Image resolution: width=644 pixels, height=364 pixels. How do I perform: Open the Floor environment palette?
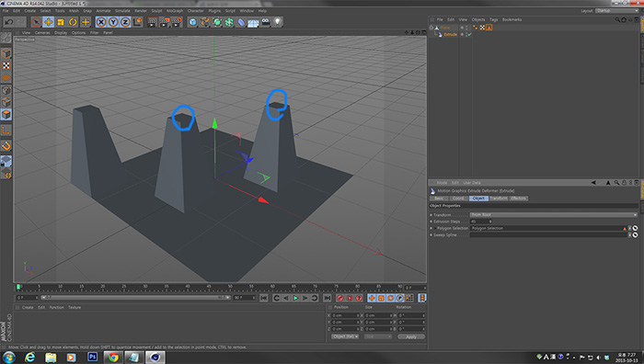tap(253, 22)
